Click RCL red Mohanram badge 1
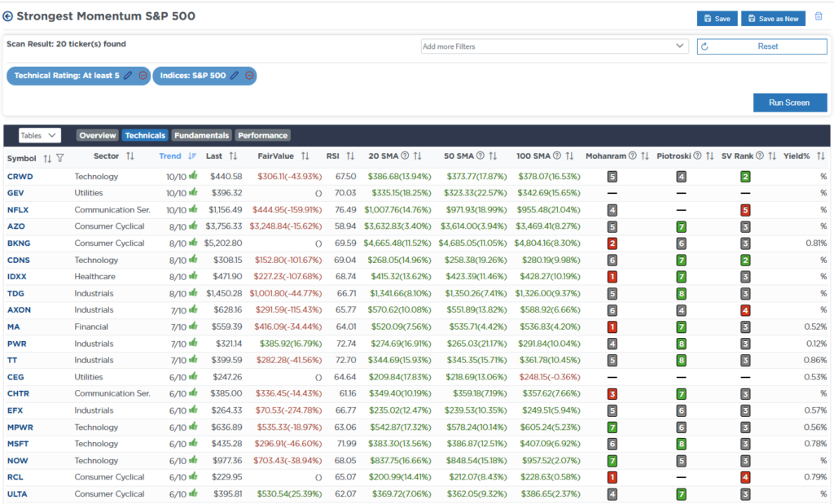This screenshot has width=834, height=504. coord(612,477)
